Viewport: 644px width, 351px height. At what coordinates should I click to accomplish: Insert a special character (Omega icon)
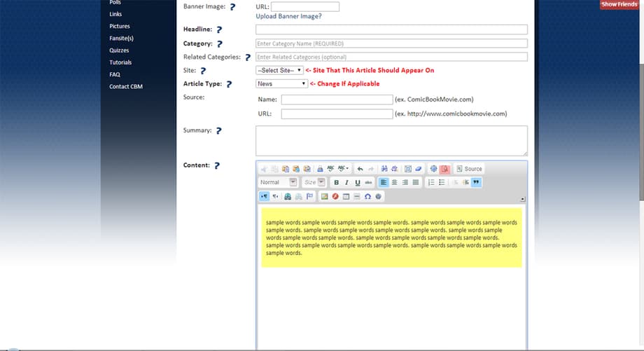tap(367, 196)
